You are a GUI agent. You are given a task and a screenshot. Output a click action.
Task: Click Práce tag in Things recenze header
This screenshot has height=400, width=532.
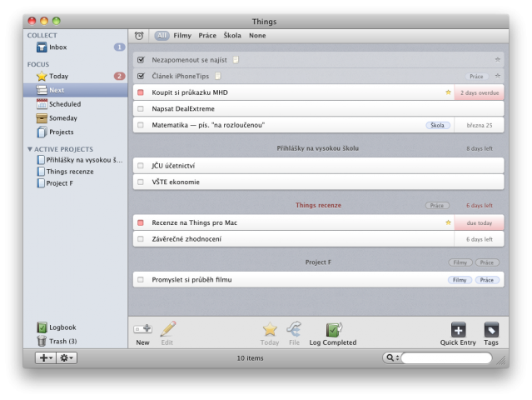click(x=437, y=206)
